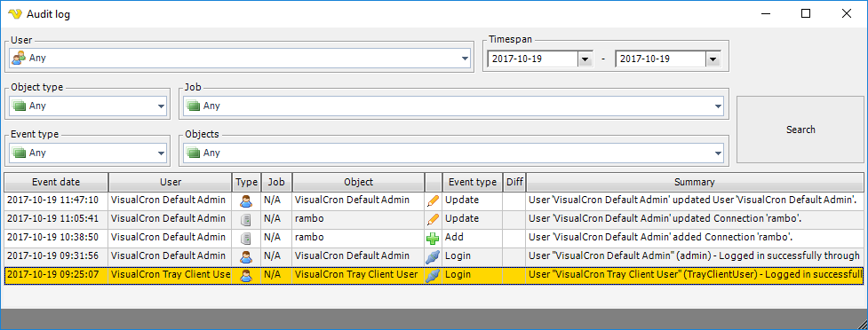Viewport: 868px width, 330px height.
Task: Expand the Job dropdown
Action: 719,106
